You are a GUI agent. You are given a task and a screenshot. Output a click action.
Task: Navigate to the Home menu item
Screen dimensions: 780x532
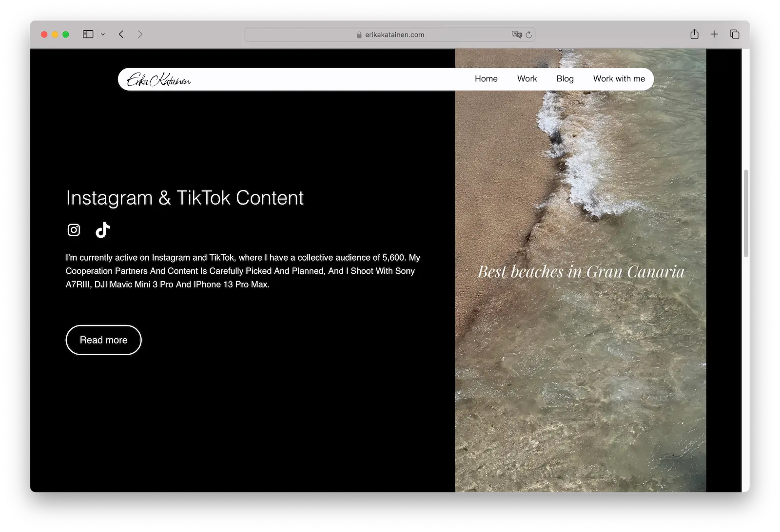[486, 79]
